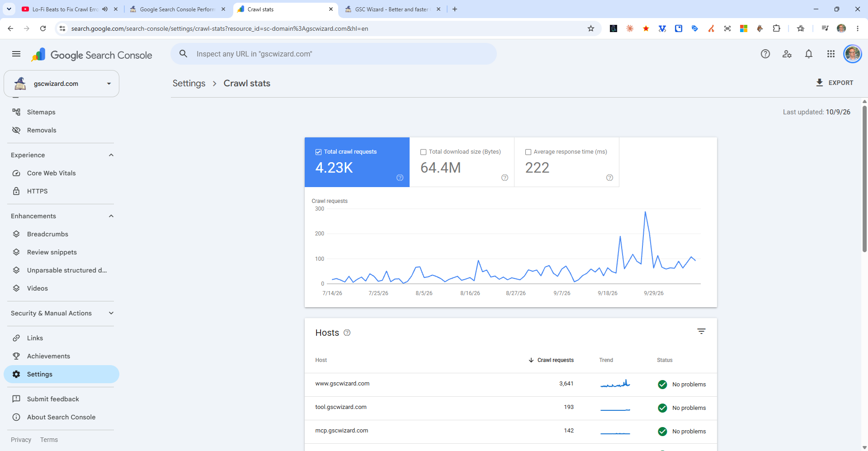Show help for the Hosts section
This screenshot has height=451, width=868.
pos(347,333)
